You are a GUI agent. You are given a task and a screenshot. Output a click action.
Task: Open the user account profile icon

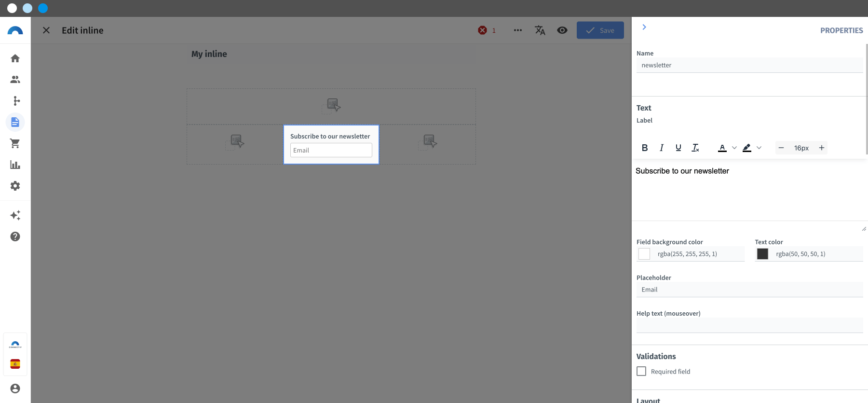[x=15, y=389]
